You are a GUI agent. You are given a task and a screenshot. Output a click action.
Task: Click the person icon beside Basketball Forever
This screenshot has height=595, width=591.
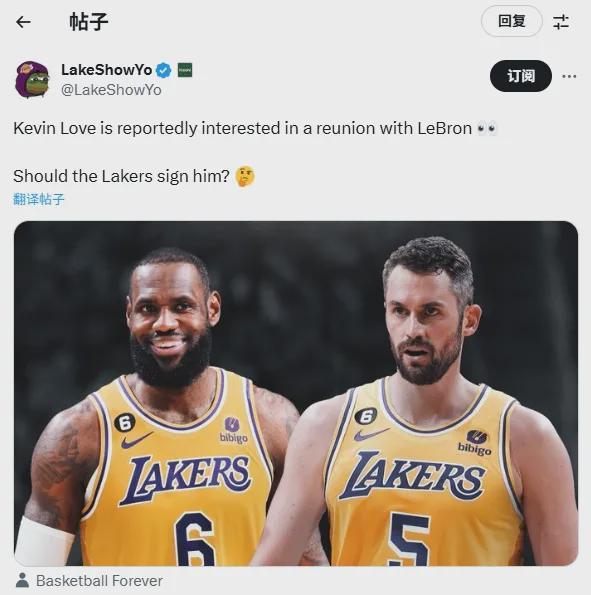pyautogui.click(x=23, y=580)
